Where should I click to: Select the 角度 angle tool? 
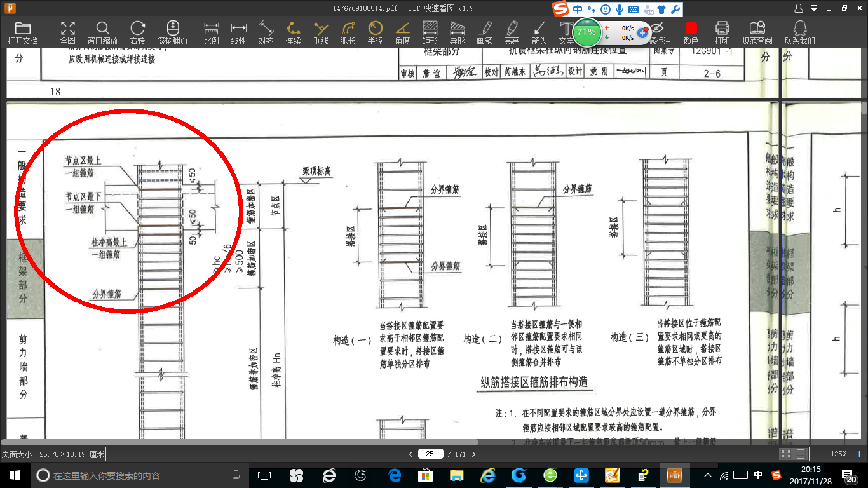pyautogui.click(x=402, y=32)
